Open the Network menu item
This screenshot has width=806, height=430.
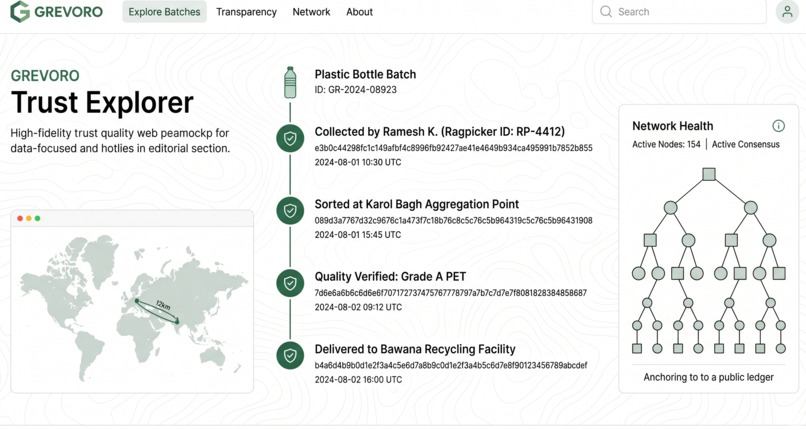coord(311,12)
